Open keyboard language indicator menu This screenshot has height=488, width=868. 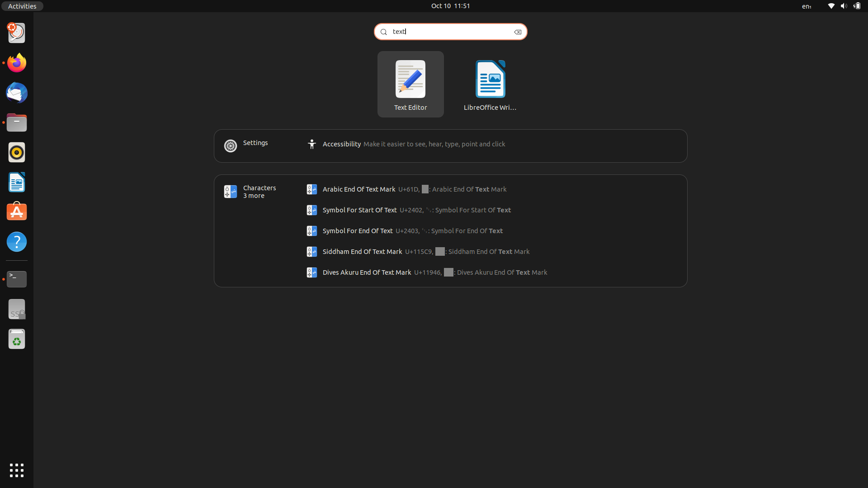[x=807, y=6]
